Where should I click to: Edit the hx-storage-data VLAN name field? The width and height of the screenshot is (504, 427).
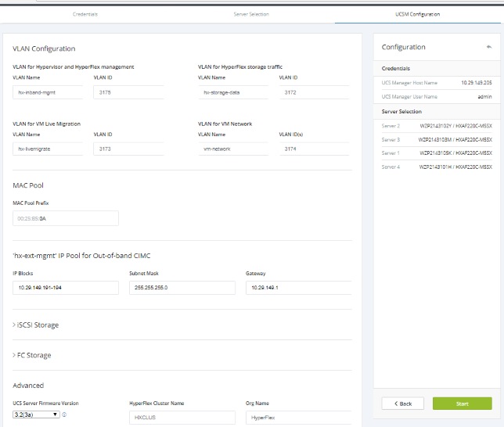tap(233, 92)
